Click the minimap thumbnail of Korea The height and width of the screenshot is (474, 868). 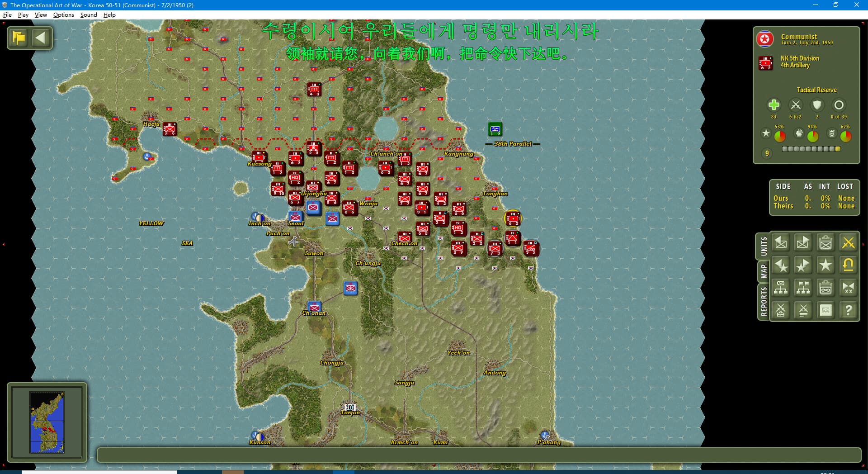[x=47, y=422]
